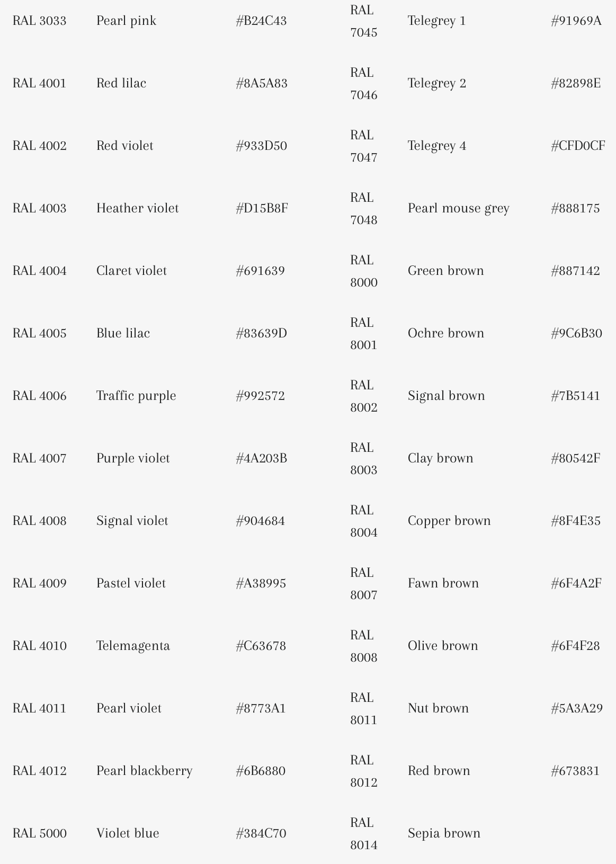Select the Pearl pink color name

click(126, 21)
